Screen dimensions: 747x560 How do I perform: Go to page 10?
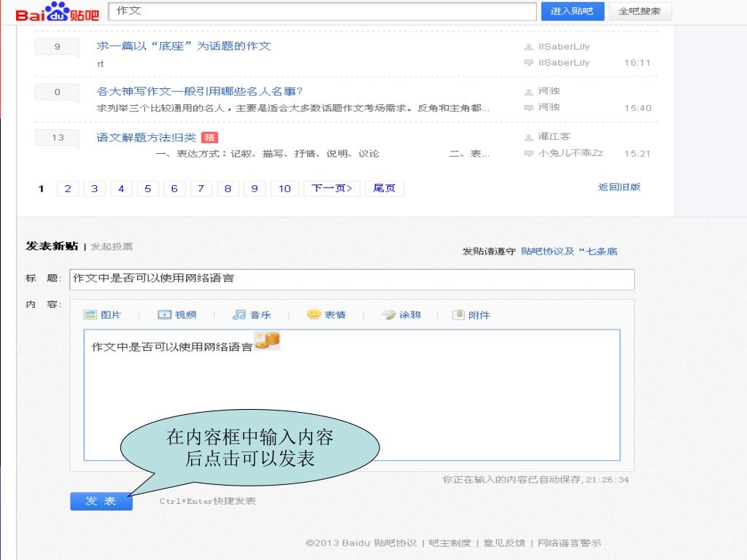(285, 189)
